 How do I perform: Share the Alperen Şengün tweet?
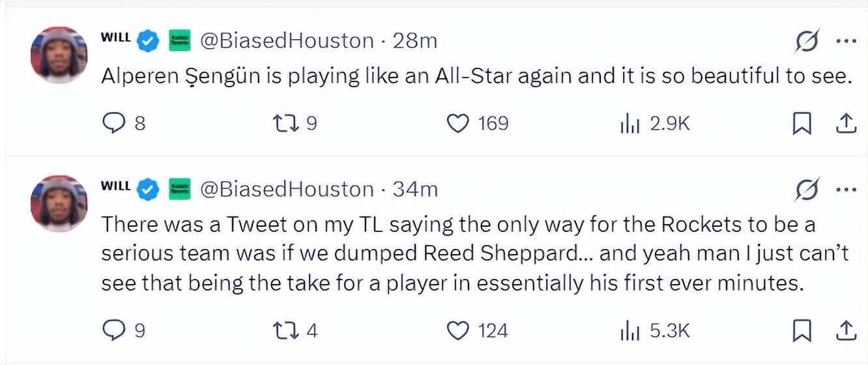coord(845,123)
